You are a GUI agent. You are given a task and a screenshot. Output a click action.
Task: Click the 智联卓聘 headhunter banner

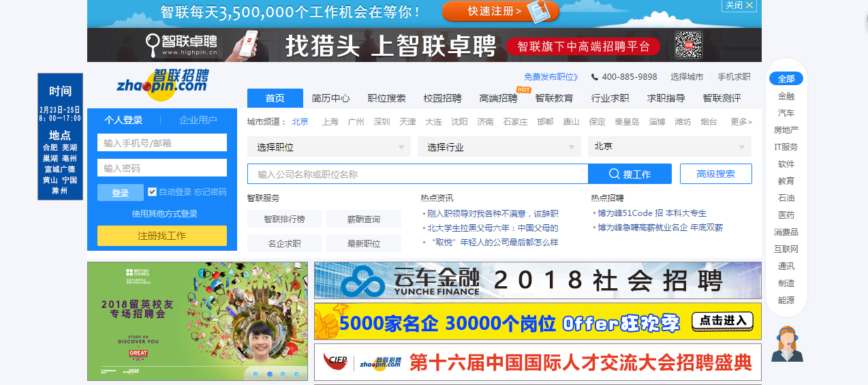point(424,46)
